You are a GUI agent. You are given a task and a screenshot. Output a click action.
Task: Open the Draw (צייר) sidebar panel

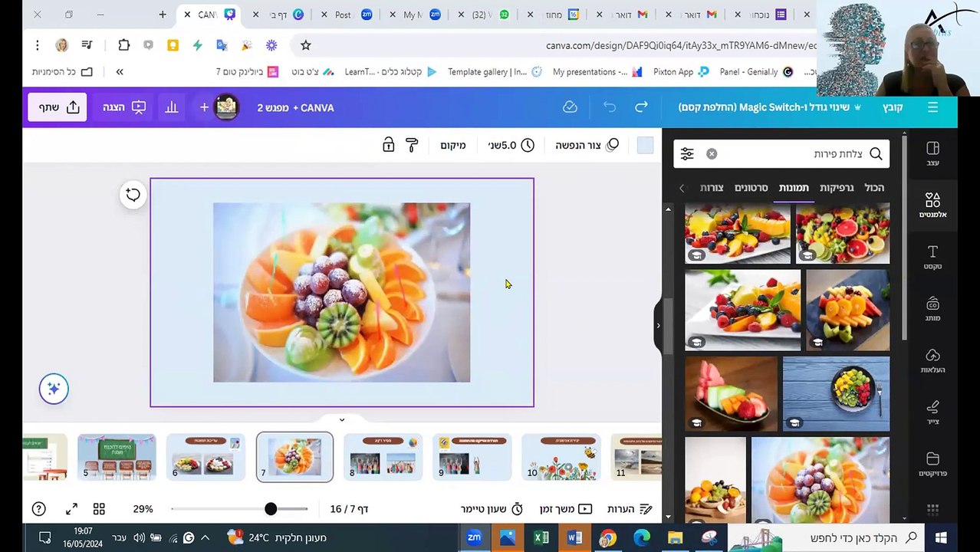(x=932, y=412)
